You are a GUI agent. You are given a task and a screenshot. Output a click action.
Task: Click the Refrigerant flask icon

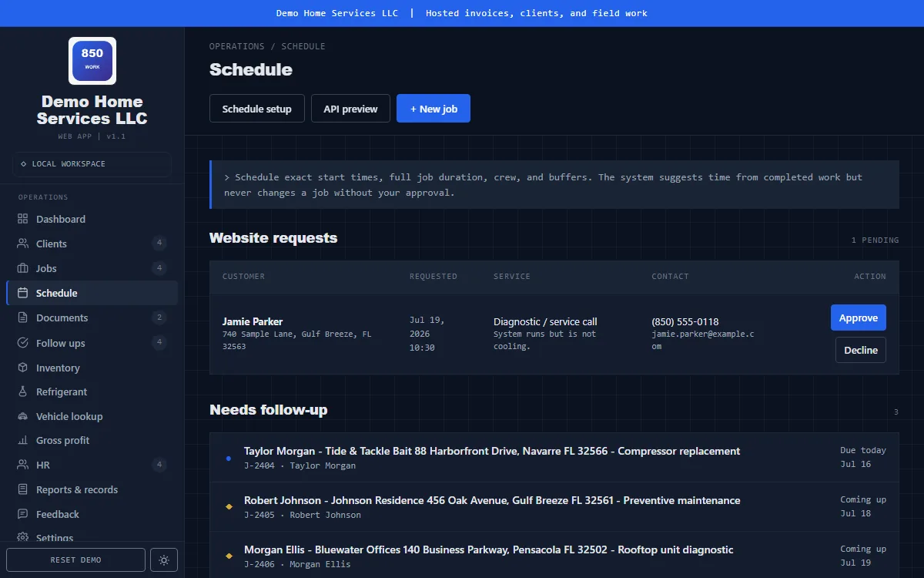tap(22, 391)
